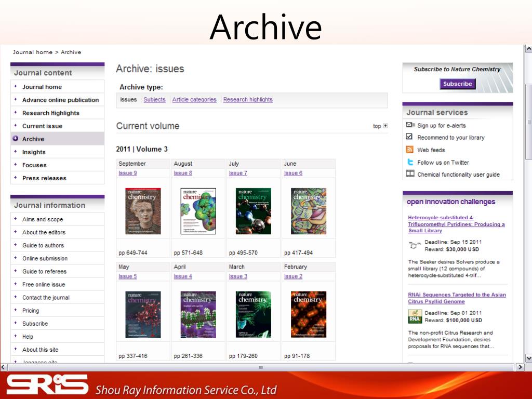This screenshot has width=532, height=399.
Task: Click Journal home in the breadcrumb
Action: click(33, 52)
